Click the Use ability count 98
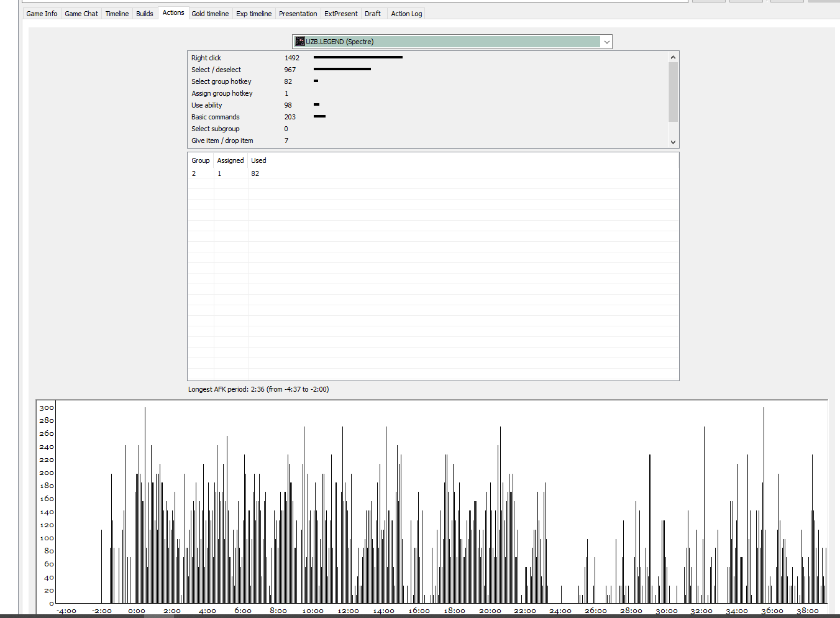The width and height of the screenshot is (840, 618). coord(288,105)
